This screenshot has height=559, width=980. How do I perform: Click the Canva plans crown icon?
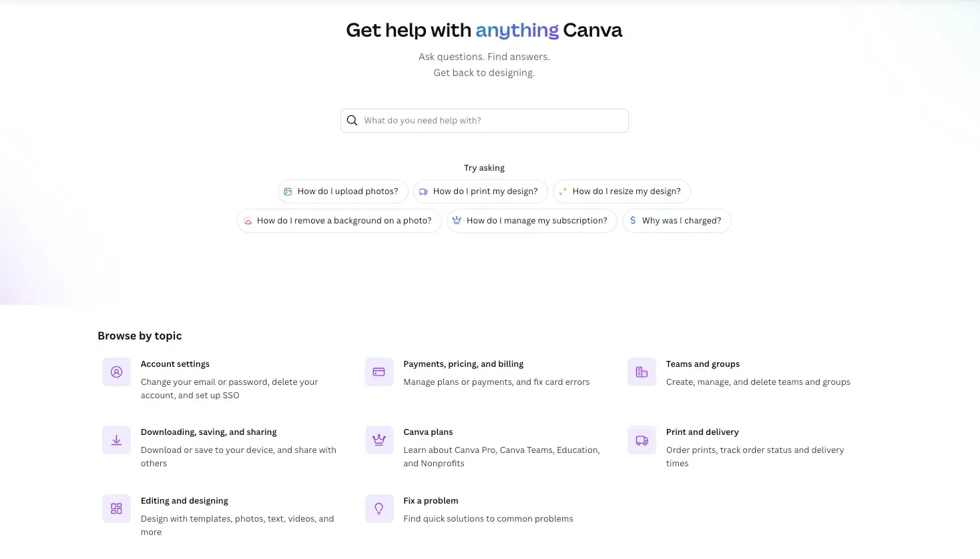(x=379, y=440)
